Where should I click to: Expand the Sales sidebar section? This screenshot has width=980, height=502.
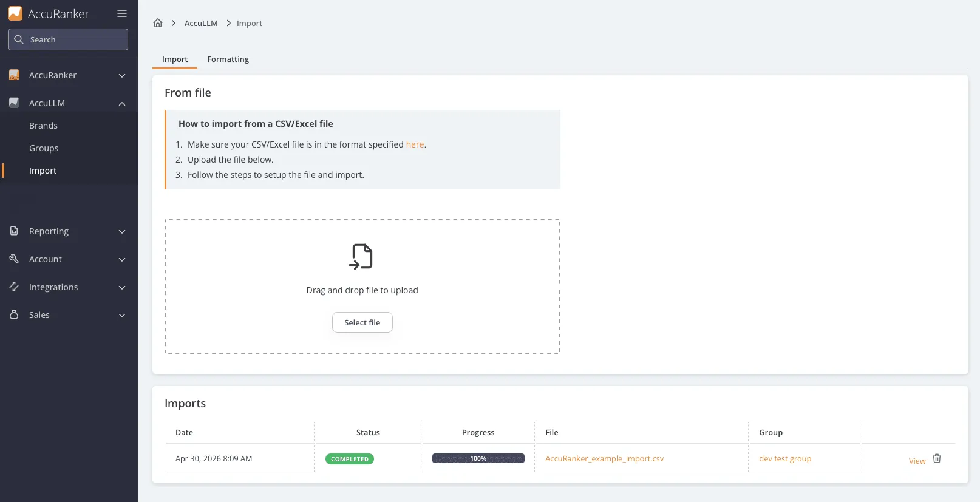(x=122, y=315)
